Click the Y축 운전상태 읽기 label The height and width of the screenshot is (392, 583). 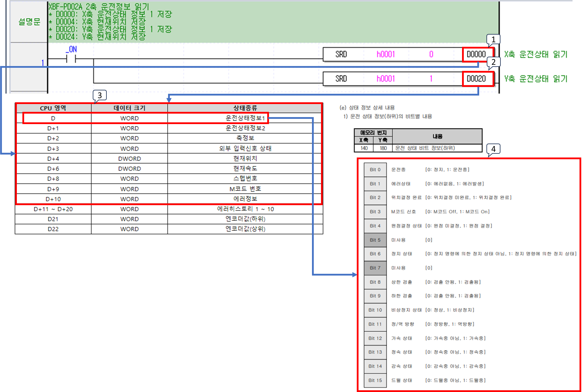tap(536, 78)
